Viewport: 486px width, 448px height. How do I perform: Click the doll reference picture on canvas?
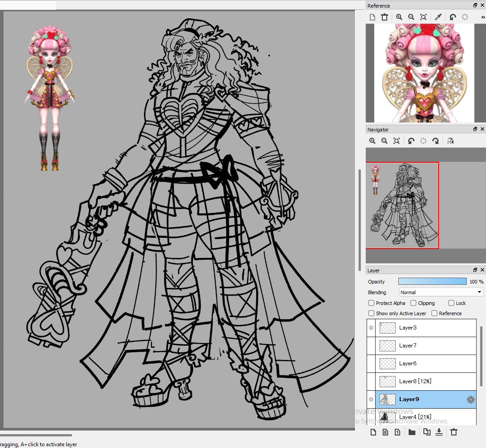pyautogui.click(x=50, y=97)
